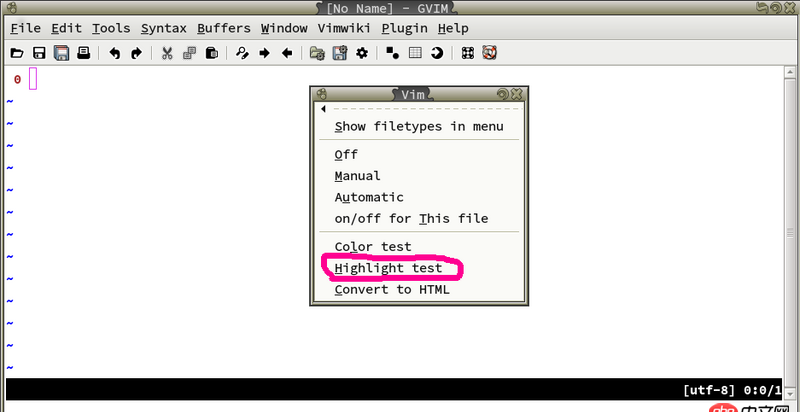Click the Undo arrow icon
This screenshot has width=800, height=412.
click(115, 53)
